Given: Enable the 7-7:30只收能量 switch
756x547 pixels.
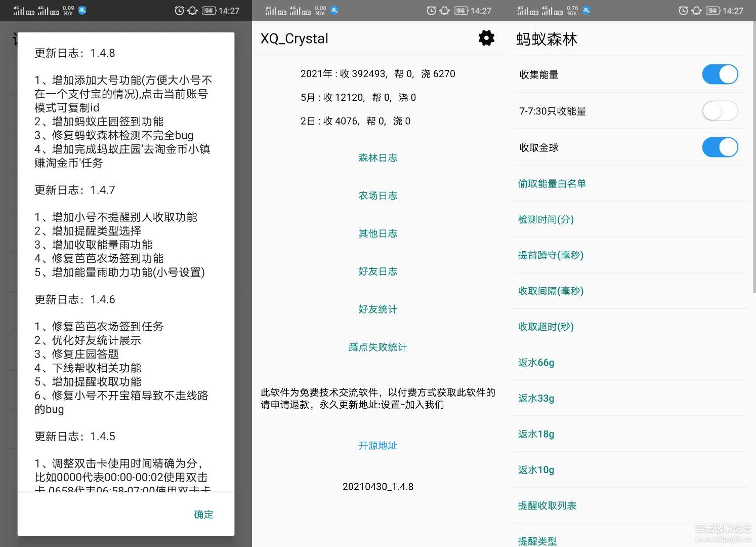Looking at the screenshot, I should 720,110.
